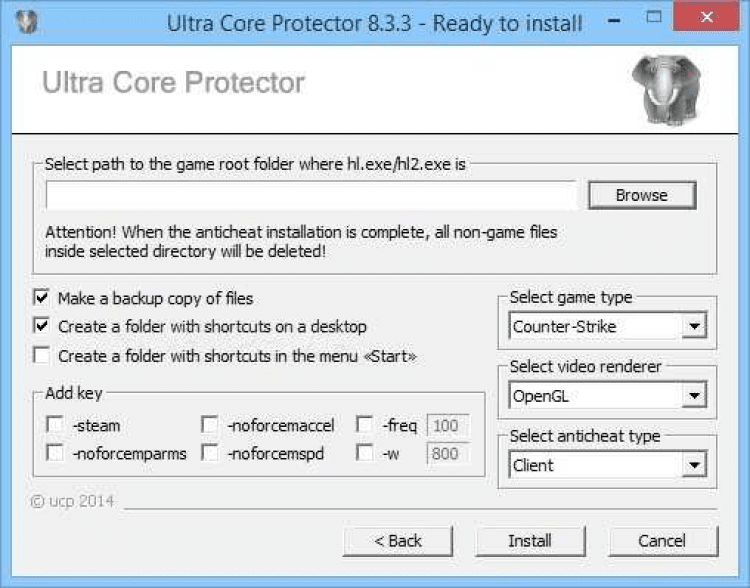Viewport: 750px width, 588px height.
Task: Check the -noforcemspd key option
Action: pyautogui.click(x=210, y=454)
